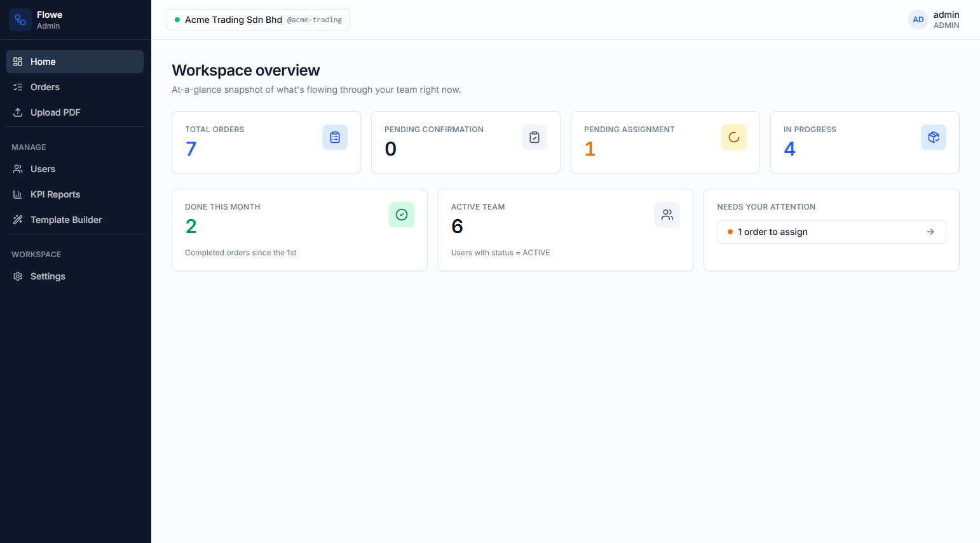Click the Total Orders clipboard icon
Image resolution: width=980 pixels, height=543 pixels.
[335, 137]
